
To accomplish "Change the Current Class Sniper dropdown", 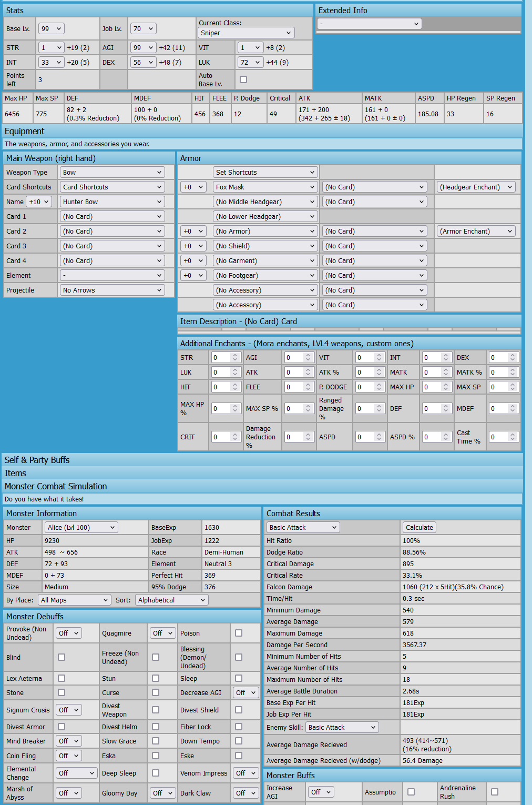I will click(246, 33).
